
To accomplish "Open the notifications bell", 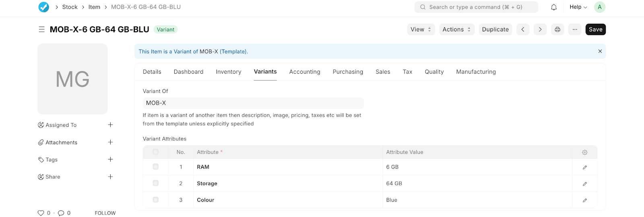I will pyautogui.click(x=554, y=7).
